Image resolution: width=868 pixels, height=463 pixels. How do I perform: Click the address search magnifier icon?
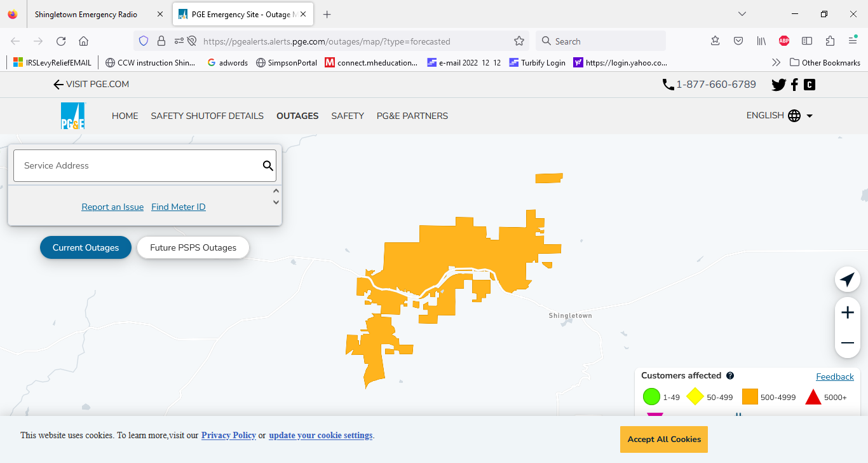pos(268,166)
